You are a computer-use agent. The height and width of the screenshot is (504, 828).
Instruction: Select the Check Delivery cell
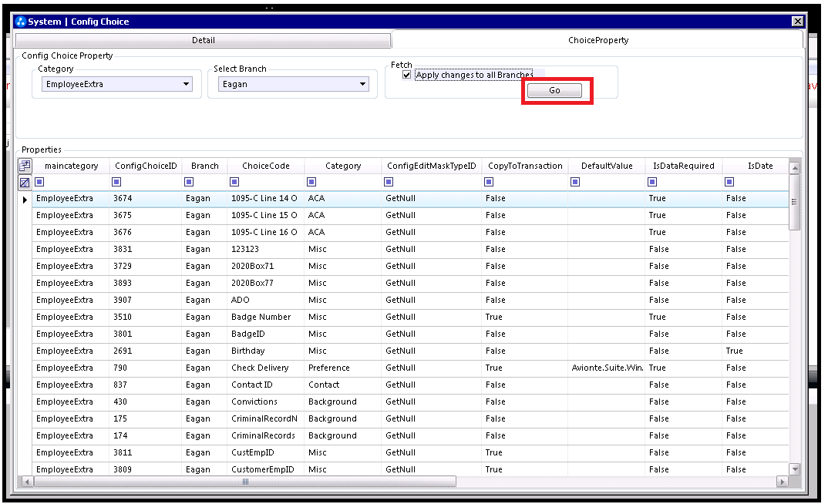click(266, 368)
